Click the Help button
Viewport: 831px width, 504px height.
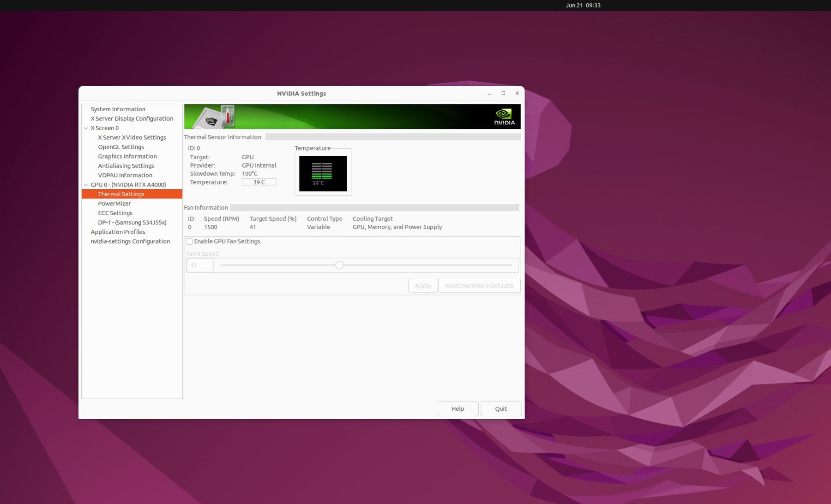(458, 408)
